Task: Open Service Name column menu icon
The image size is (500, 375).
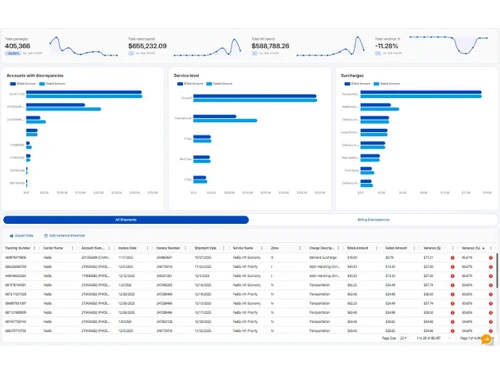Action: coord(262,248)
